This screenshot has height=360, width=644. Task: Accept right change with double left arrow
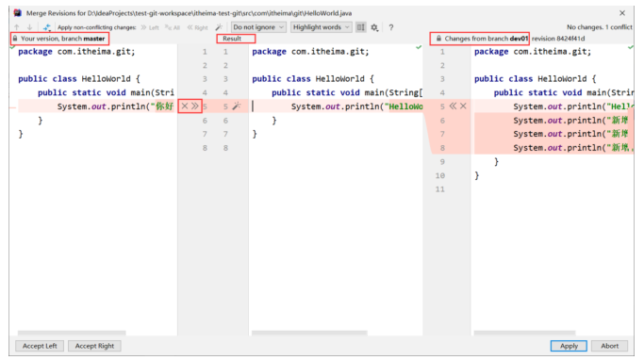tap(453, 106)
